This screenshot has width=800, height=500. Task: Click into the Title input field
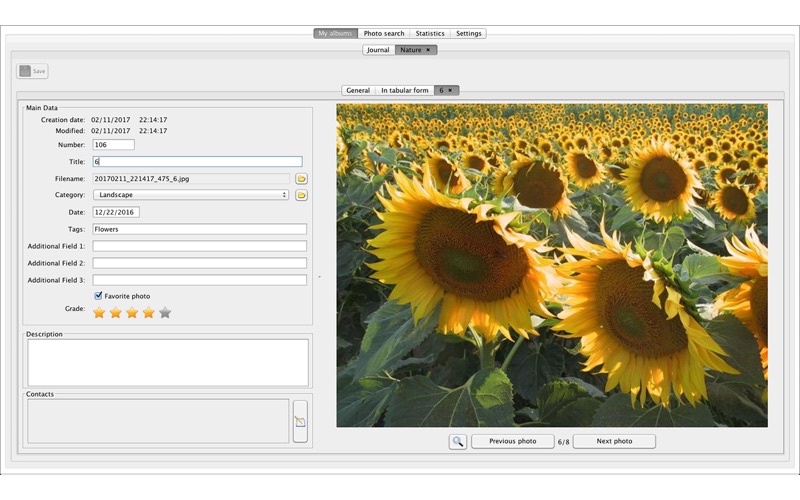pyautogui.click(x=197, y=162)
